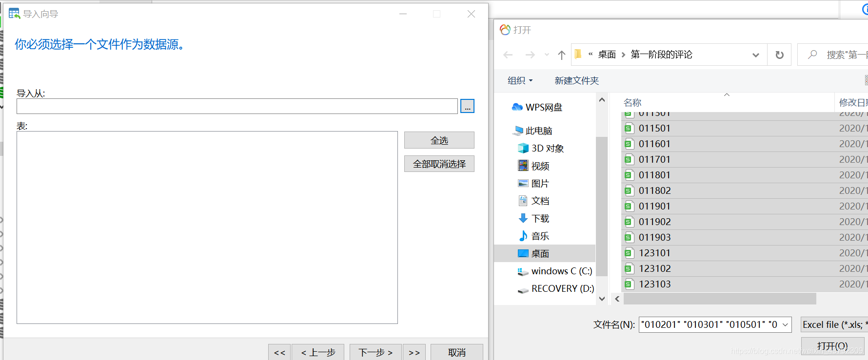This screenshot has height=360, width=868.
Task: Open the 组织 menu
Action: 520,80
